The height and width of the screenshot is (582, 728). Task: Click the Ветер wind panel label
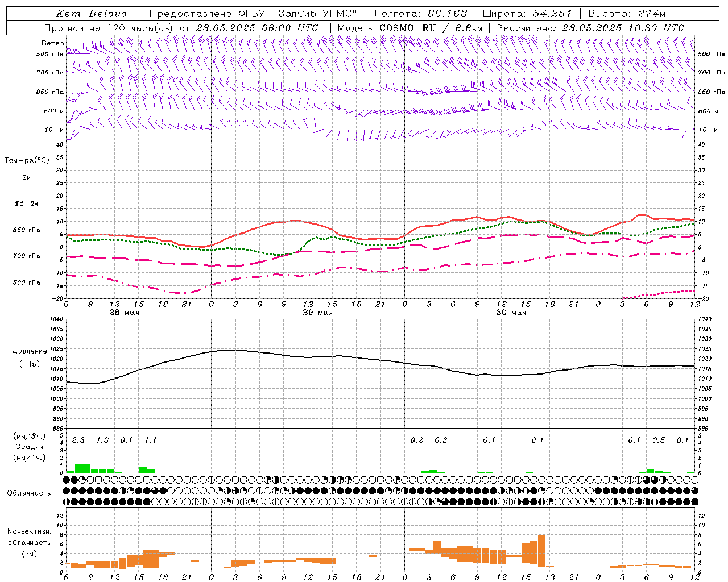click(x=52, y=43)
